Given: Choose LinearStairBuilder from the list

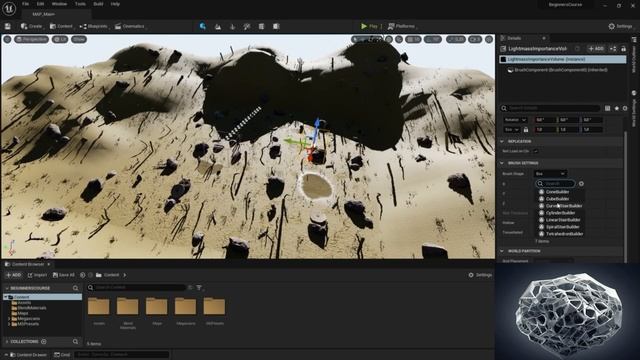Looking at the screenshot, I should click(x=563, y=220).
